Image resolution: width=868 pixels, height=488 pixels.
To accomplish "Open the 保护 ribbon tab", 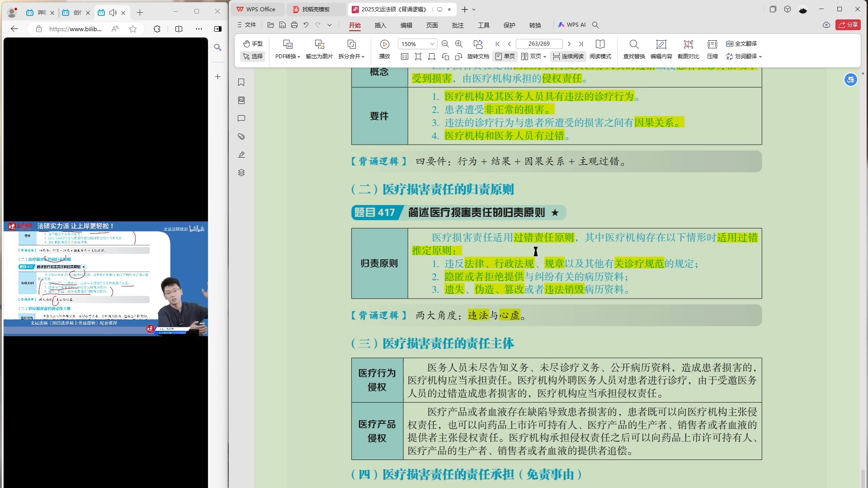I will (x=509, y=25).
